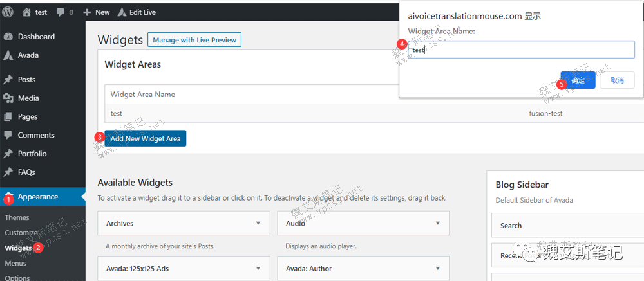
Task: Click the Search widget in Blog Sidebar
Action: coord(567,225)
